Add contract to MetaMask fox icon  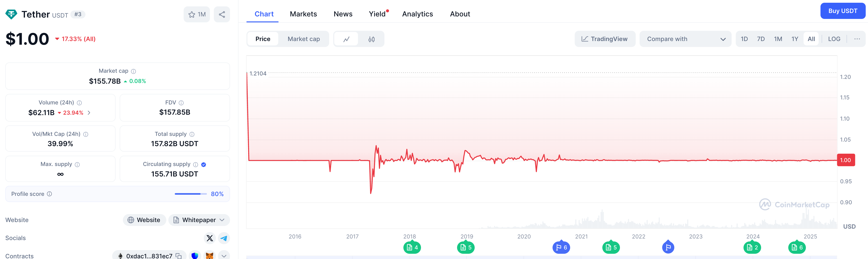pos(210,256)
